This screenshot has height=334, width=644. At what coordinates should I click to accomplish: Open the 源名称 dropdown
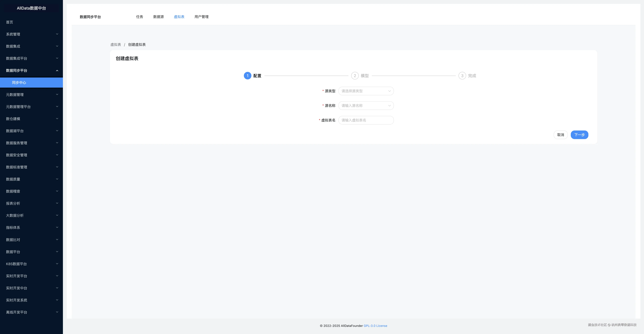pos(366,105)
